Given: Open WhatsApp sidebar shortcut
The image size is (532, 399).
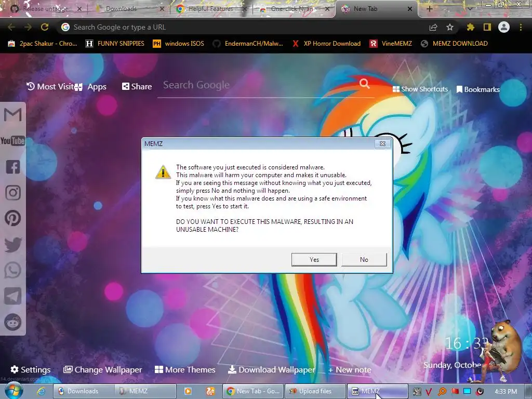Looking at the screenshot, I should [x=13, y=270].
